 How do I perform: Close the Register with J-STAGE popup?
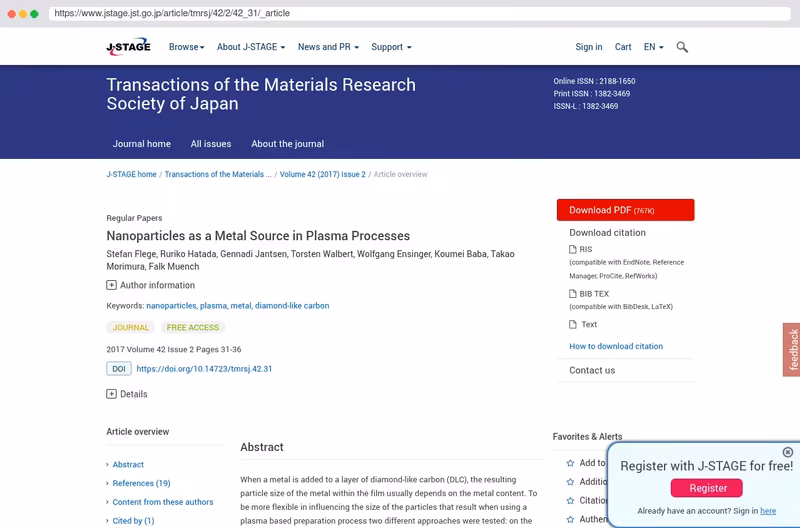tap(788, 452)
